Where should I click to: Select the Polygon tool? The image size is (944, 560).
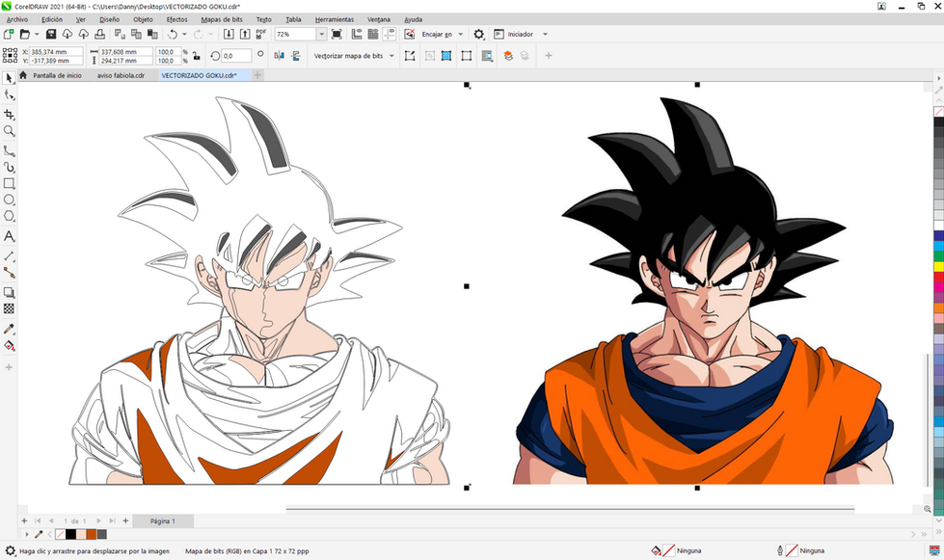(9, 216)
